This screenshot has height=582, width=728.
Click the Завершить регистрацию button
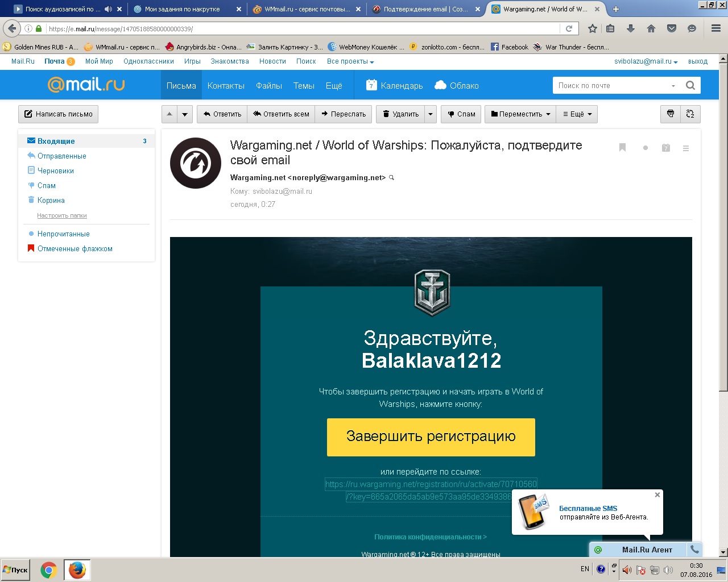tap(431, 437)
